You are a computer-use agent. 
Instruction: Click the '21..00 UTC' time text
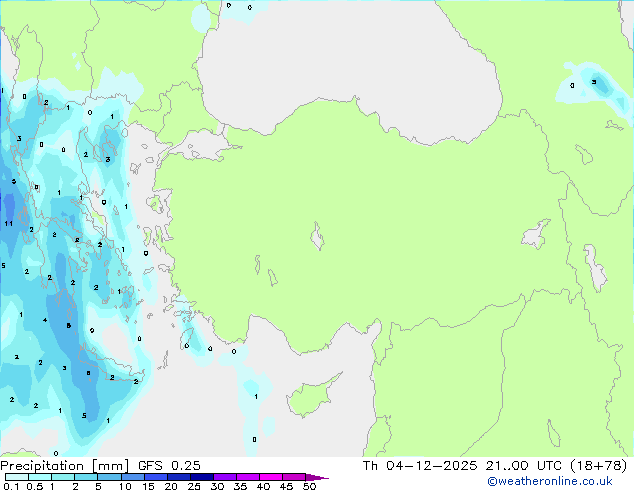524,466
